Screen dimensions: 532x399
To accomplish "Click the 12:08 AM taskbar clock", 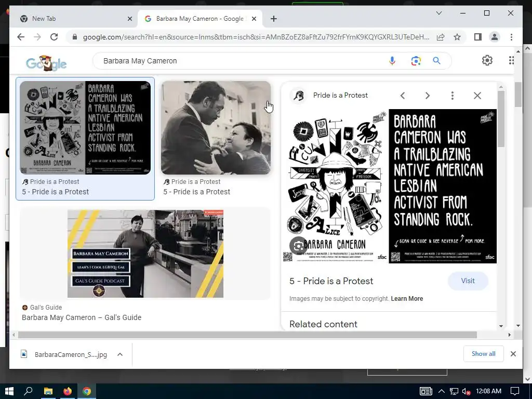I will click(488, 391).
